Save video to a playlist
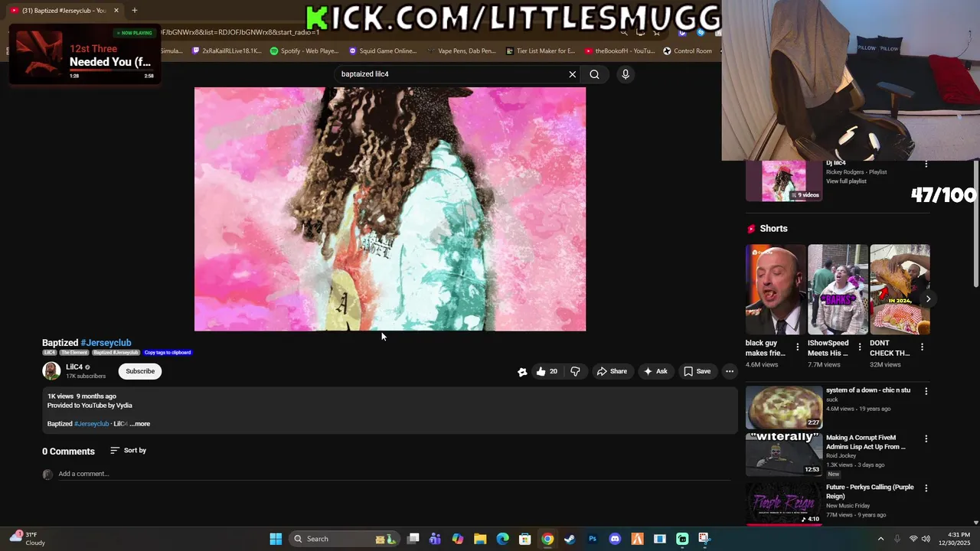Screen dimensions: 980x551 [x=697, y=371]
